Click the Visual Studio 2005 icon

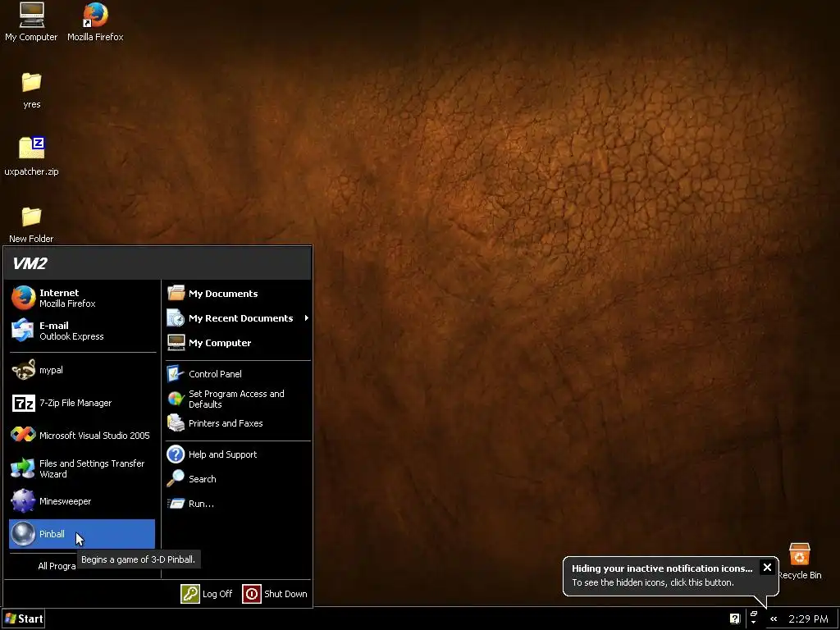point(23,435)
